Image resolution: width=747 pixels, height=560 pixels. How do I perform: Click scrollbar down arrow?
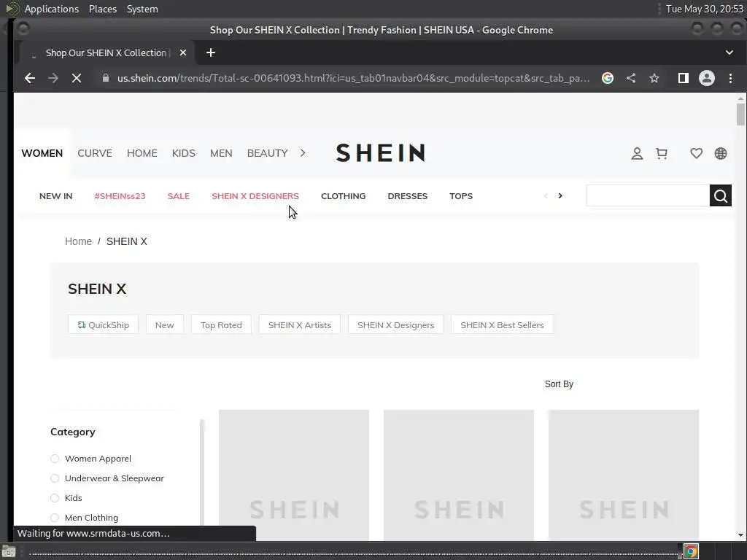pyautogui.click(x=740, y=535)
